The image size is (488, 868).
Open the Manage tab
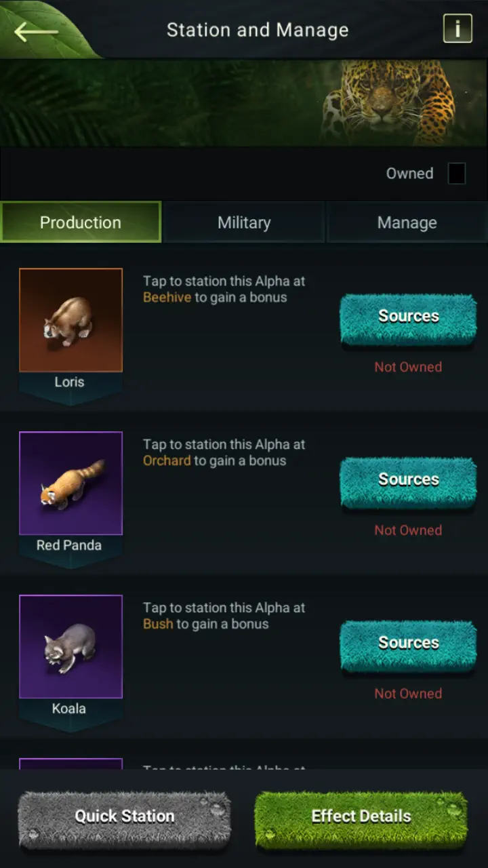point(407,222)
